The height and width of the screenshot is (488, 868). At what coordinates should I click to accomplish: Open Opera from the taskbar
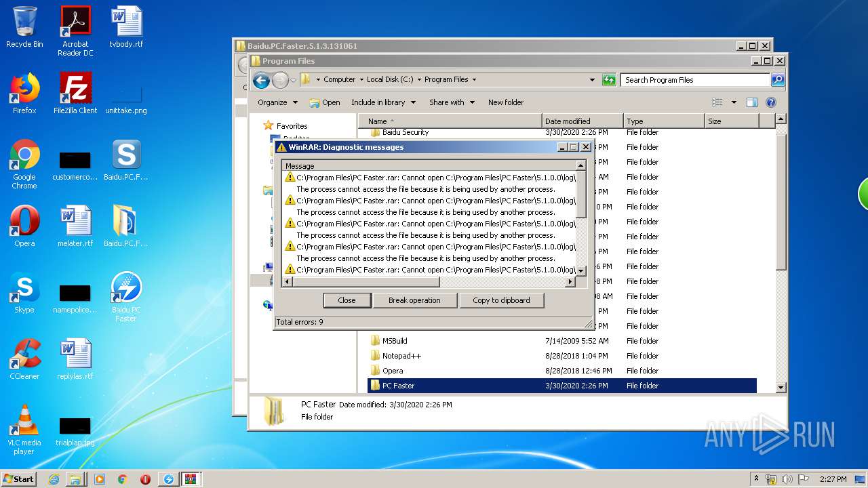(145, 479)
